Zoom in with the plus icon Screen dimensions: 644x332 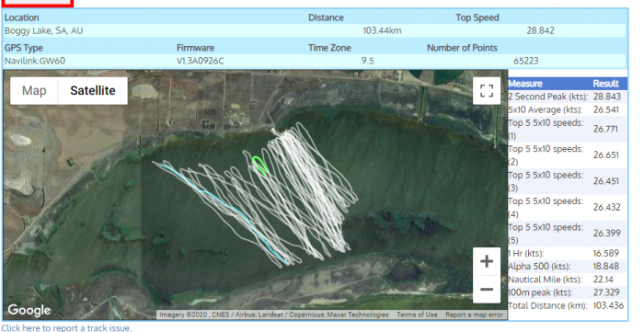pyautogui.click(x=487, y=261)
